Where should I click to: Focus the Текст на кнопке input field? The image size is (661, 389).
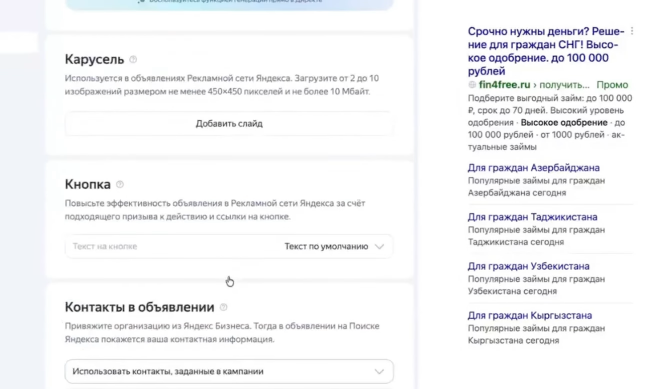169,246
